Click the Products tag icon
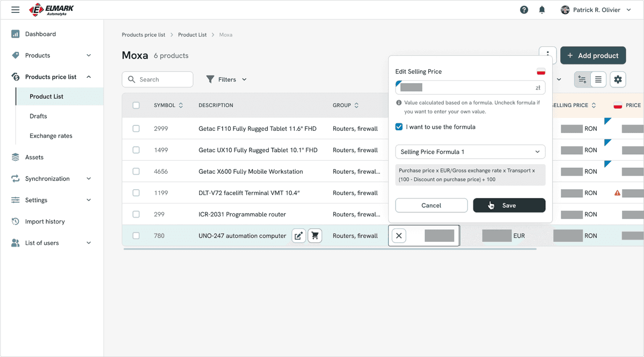Screen dimensions: 644x357 click(x=16, y=55)
